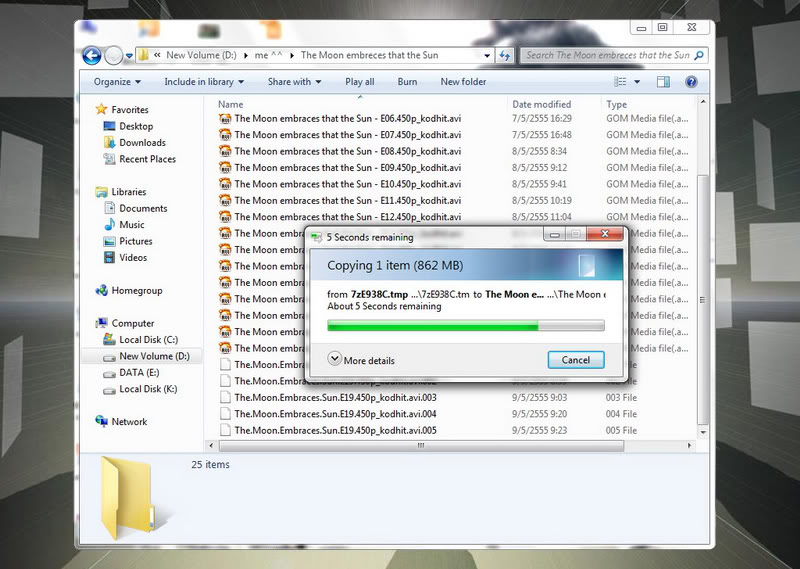Select the E06.450p_kodhit.avi file
The image size is (800, 569).
(347, 118)
